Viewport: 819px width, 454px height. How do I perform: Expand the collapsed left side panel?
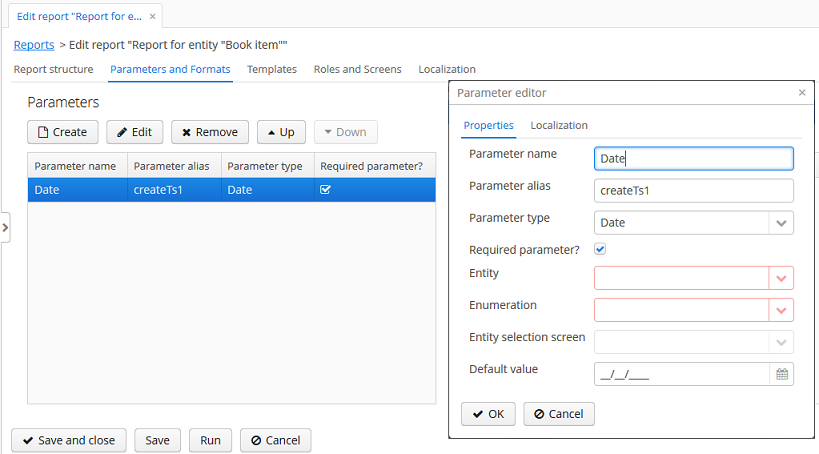coord(5,228)
